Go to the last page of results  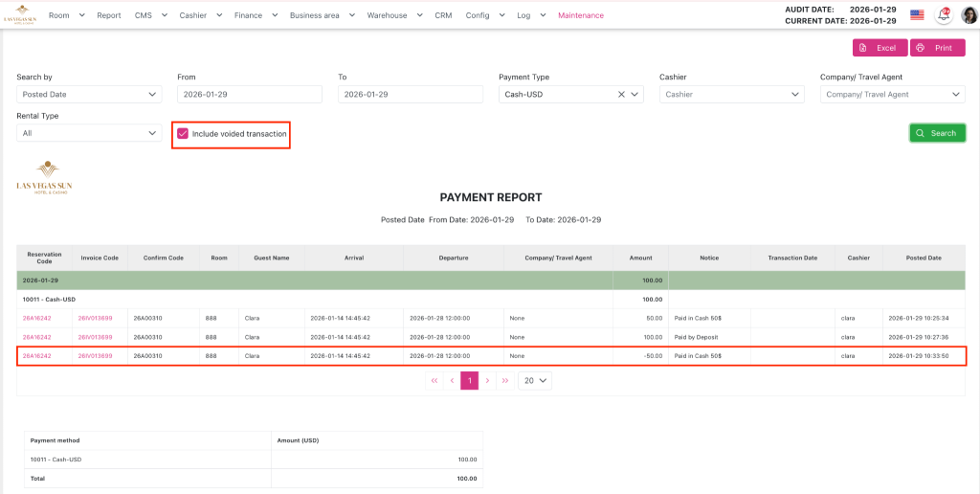505,380
